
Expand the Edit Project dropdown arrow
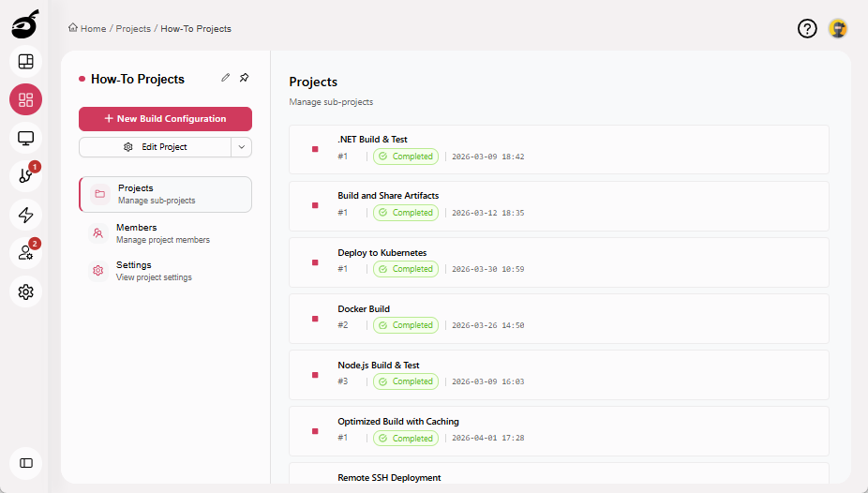241,147
